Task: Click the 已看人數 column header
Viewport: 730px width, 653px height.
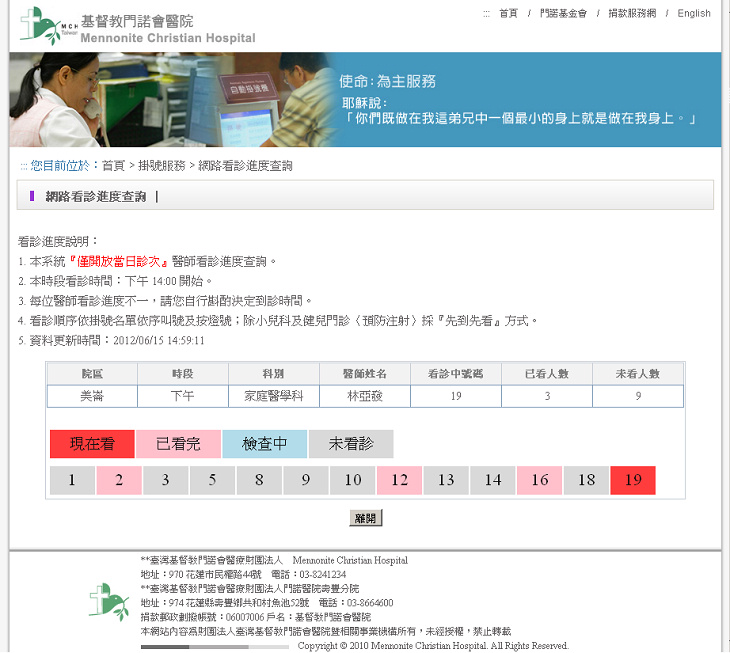Action: (x=547, y=374)
